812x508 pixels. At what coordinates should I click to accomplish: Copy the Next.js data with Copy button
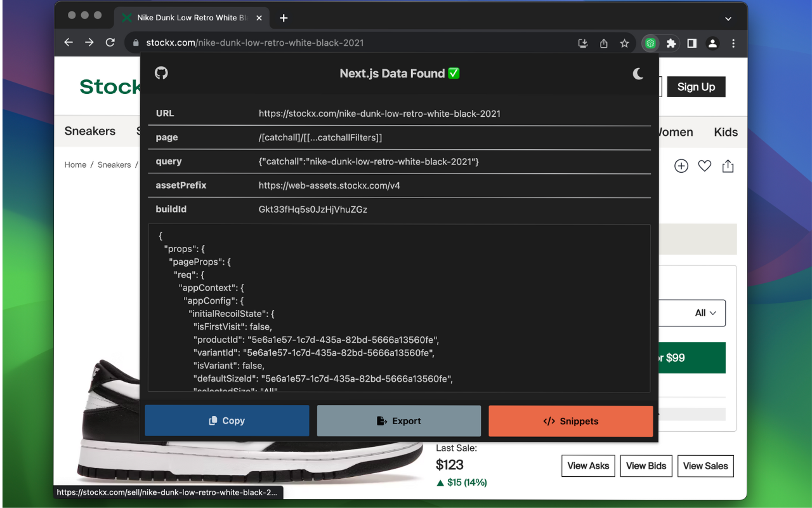(226, 420)
